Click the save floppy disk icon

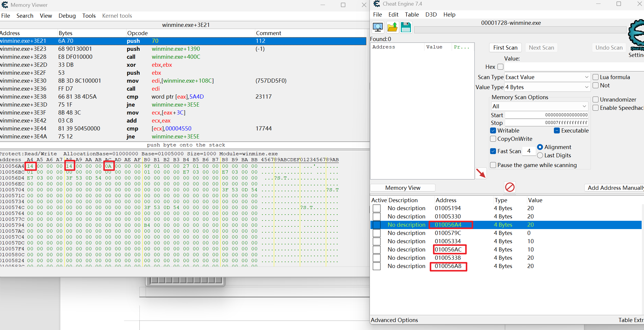[x=406, y=27]
